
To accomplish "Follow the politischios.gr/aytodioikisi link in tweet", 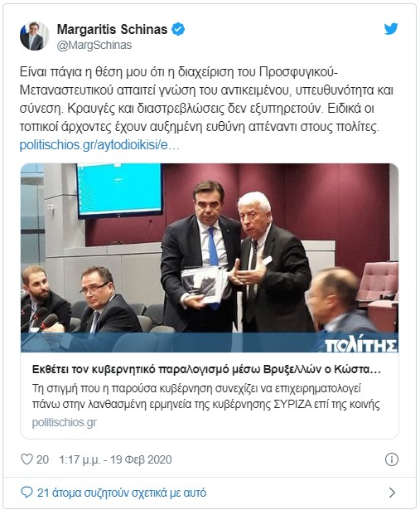I will [99, 145].
